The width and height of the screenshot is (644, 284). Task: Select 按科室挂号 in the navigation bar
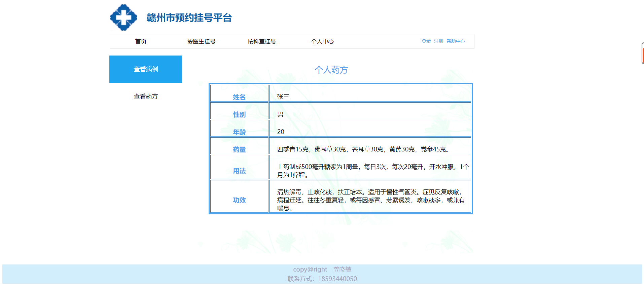(x=262, y=41)
